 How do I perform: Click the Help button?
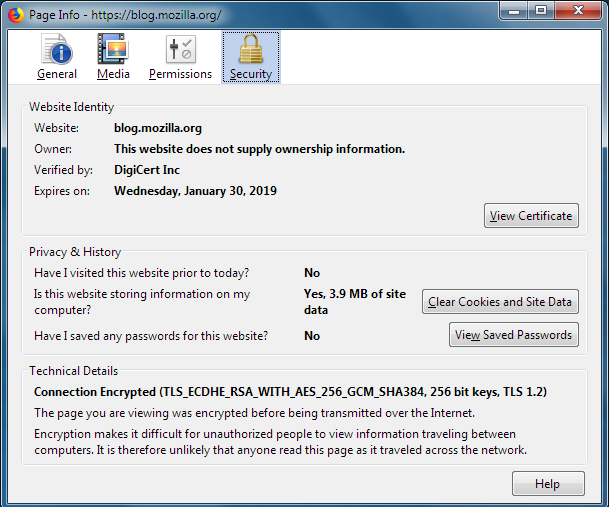[x=548, y=484]
